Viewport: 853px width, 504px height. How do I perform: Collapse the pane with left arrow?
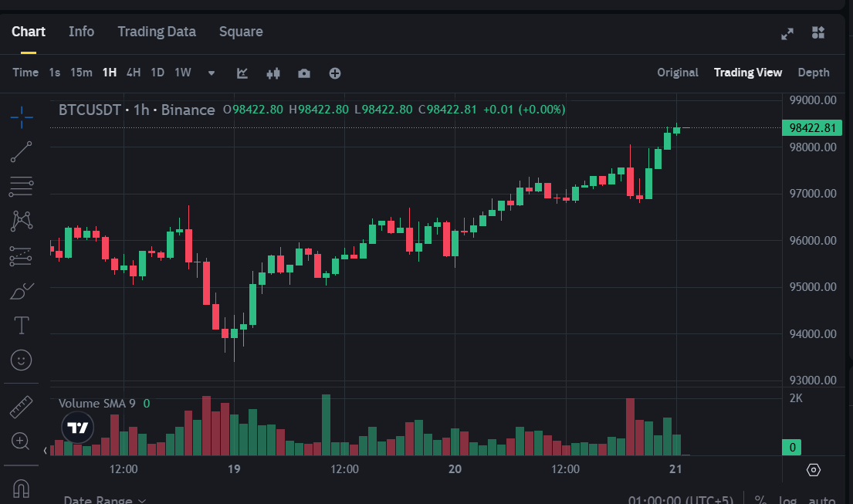coord(45,451)
